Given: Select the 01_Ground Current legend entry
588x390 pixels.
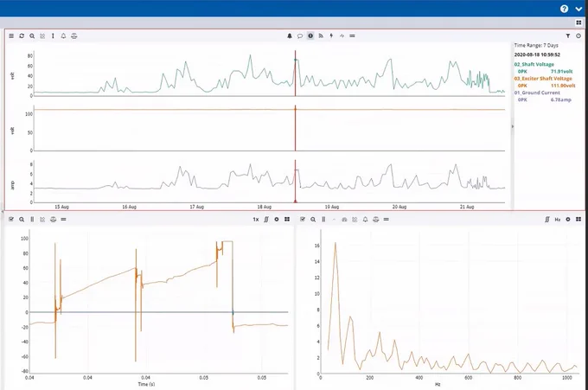Looking at the screenshot, I should point(537,93).
